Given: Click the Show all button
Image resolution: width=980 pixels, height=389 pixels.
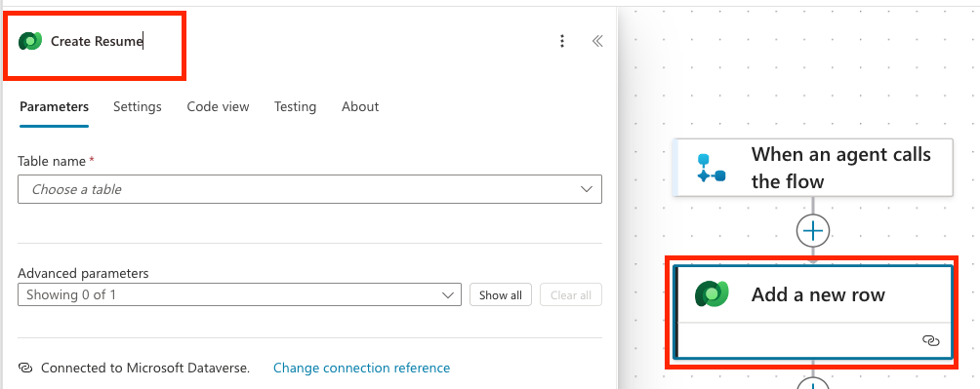Looking at the screenshot, I should click(501, 294).
